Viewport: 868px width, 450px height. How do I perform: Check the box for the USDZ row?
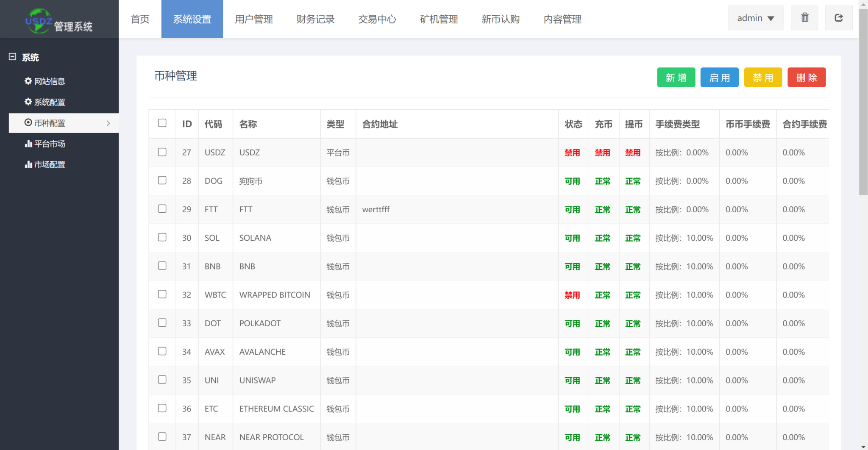(x=162, y=152)
